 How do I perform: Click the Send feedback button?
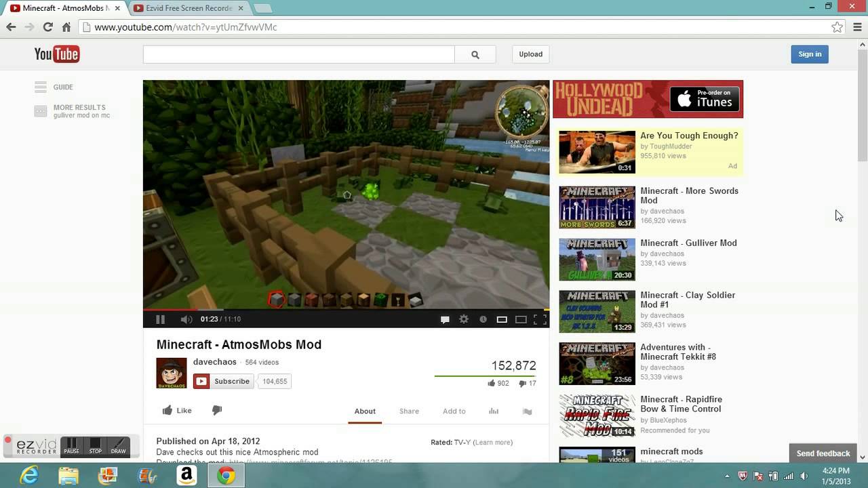(x=823, y=453)
